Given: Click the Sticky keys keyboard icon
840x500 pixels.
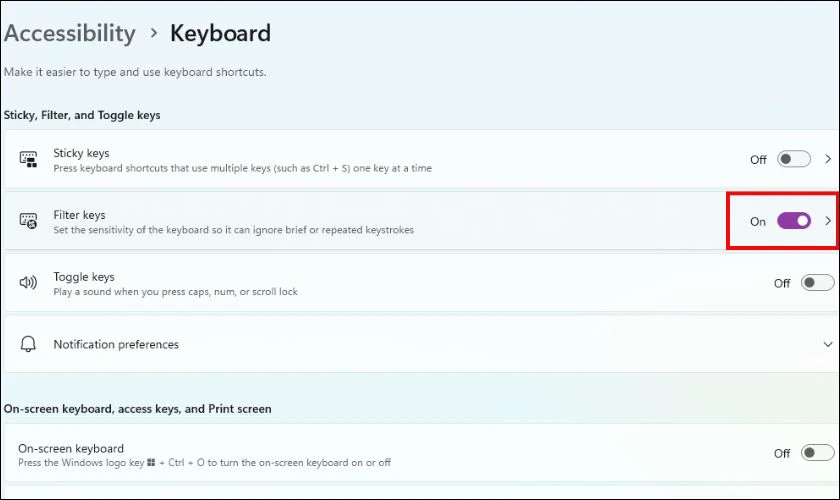Looking at the screenshot, I should [x=28, y=160].
